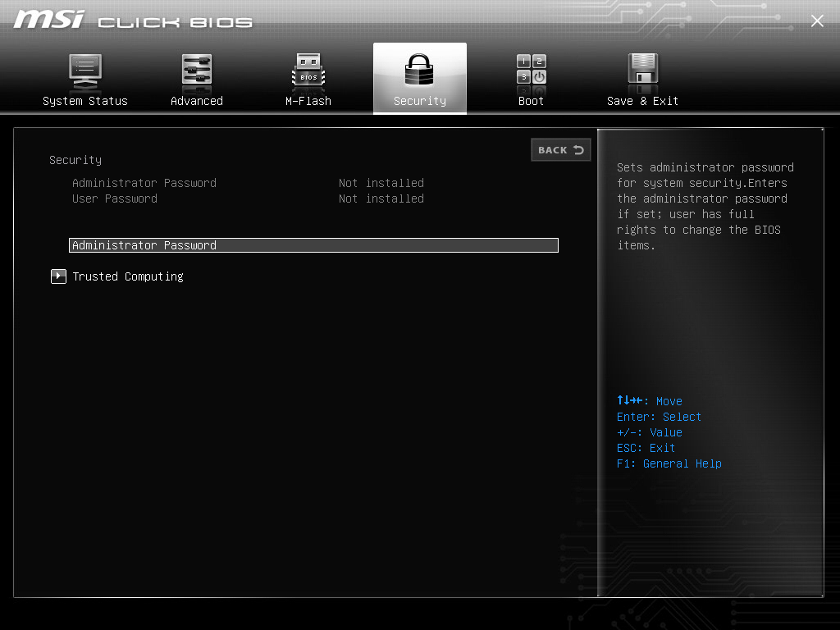Click the '+/-: Value' hint

[650, 432]
